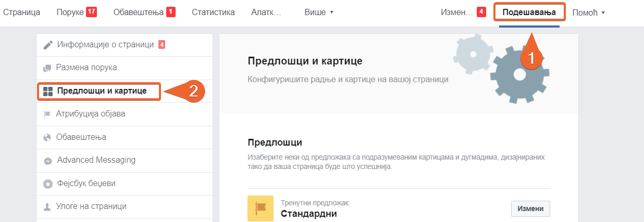
Task: Click the star badge icon for Фејсбук беџеви
Action: pos(47,184)
